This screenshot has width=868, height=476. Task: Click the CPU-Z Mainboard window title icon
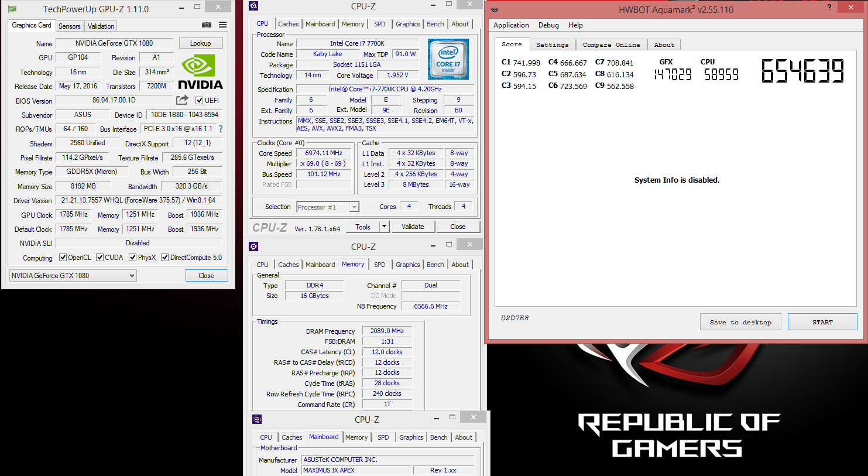click(257, 419)
